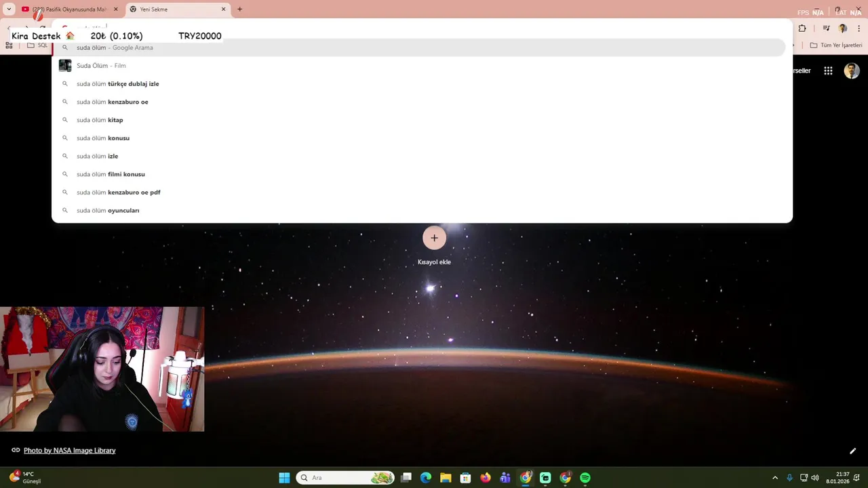Viewport: 868px width, 488px height.
Task: Select the 'suda ölüm izle' suggestion
Action: pos(419,156)
